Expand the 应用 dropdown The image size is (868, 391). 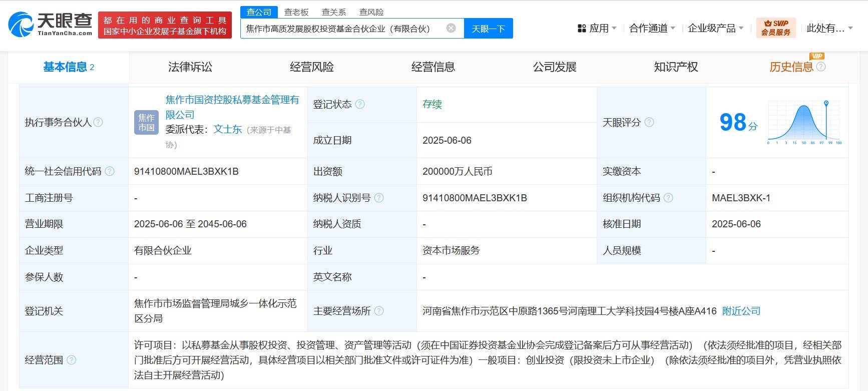(614, 29)
